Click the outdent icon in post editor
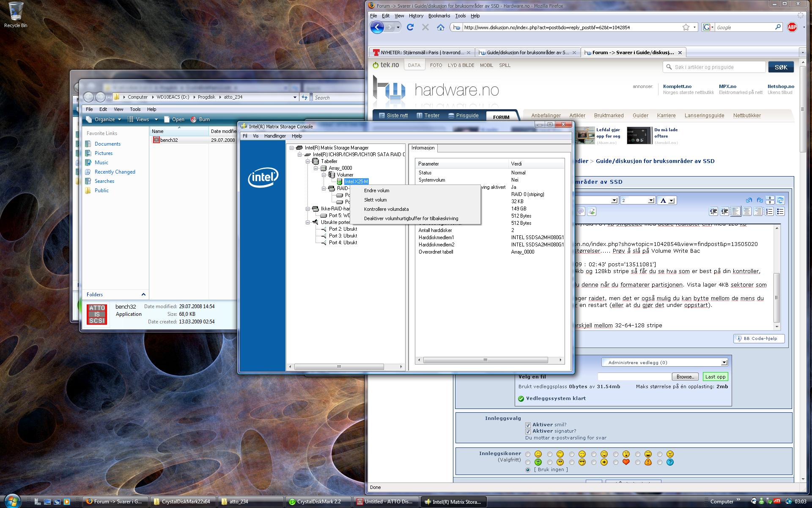This screenshot has width=812, height=508. (713, 211)
